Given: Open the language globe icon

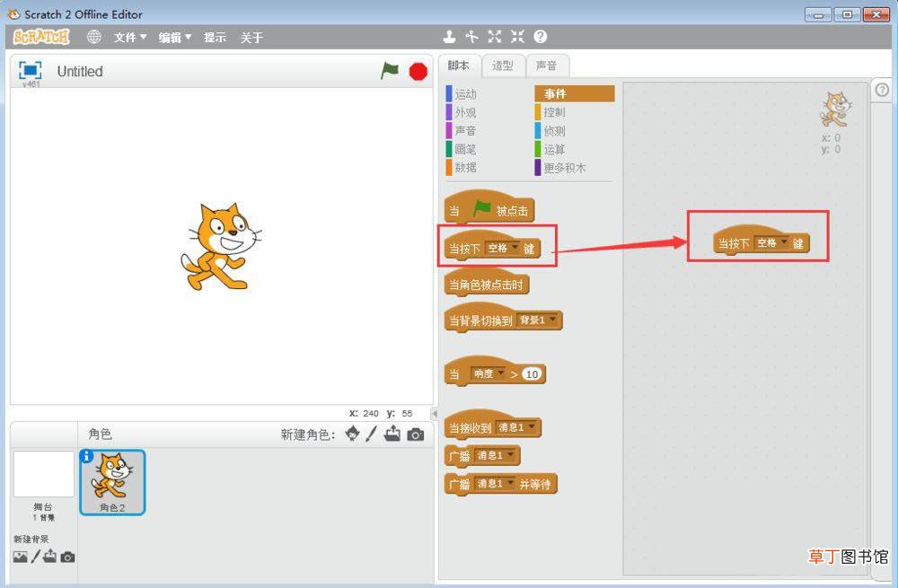Looking at the screenshot, I should pos(94,37).
